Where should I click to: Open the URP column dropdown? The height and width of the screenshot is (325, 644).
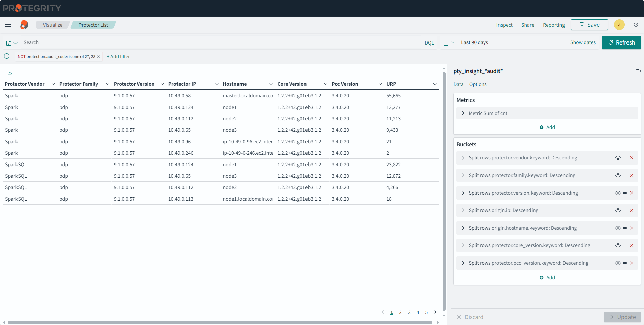tap(434, 84)
